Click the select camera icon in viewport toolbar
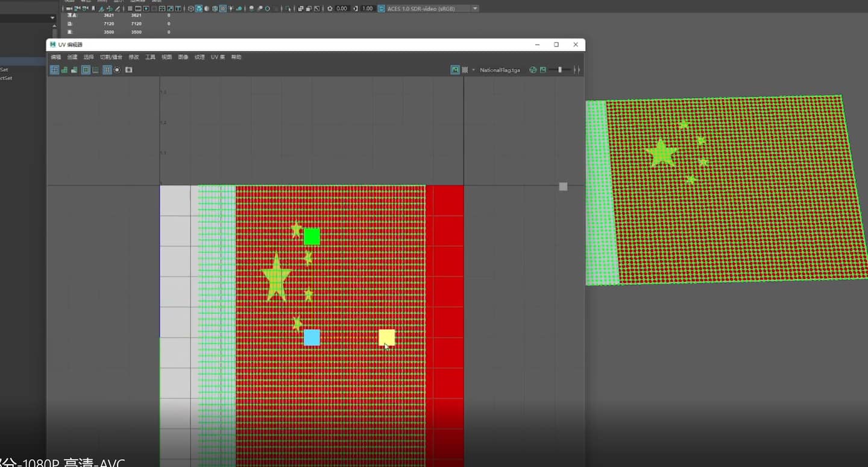Image resolution: width=868 pixels, height=467 pixels. click(69, 8)
